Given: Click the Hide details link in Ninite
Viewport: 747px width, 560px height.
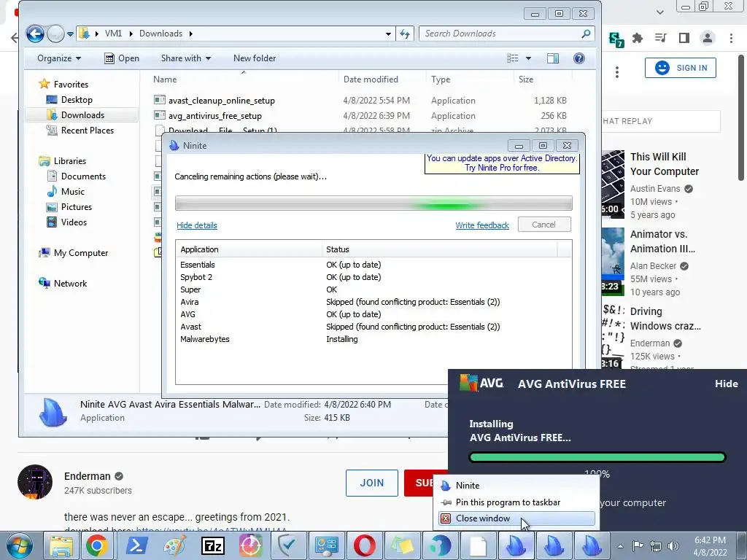Looking at the screenshot, I should (x=197, y=225).
